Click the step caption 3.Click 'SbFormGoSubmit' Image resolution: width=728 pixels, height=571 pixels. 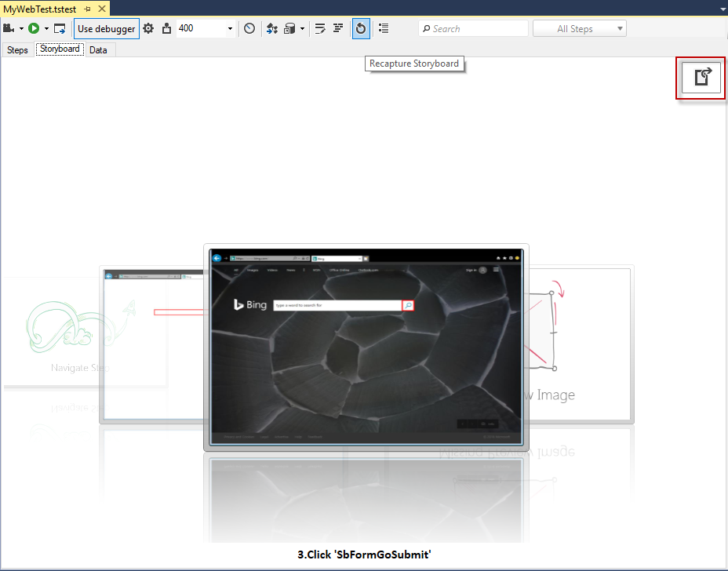pyautogui.click(x=364, y=555)
